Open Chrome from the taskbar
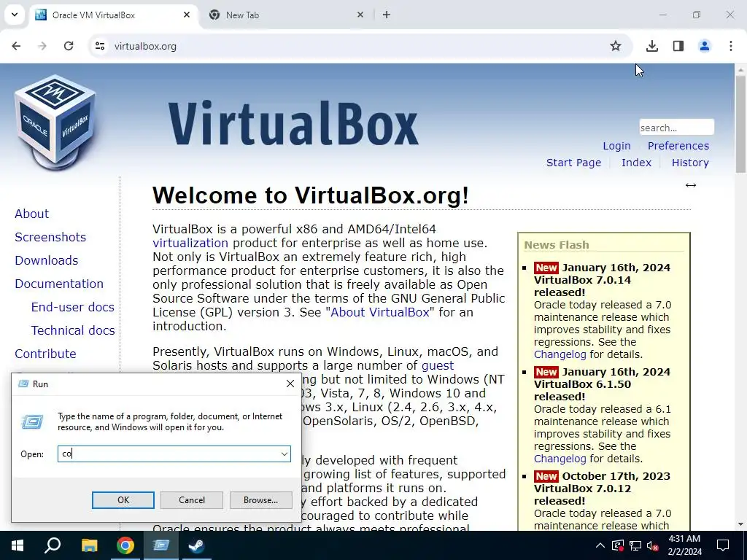The width and height of the screenshot is (747, 560). click(x=125, y=545)
